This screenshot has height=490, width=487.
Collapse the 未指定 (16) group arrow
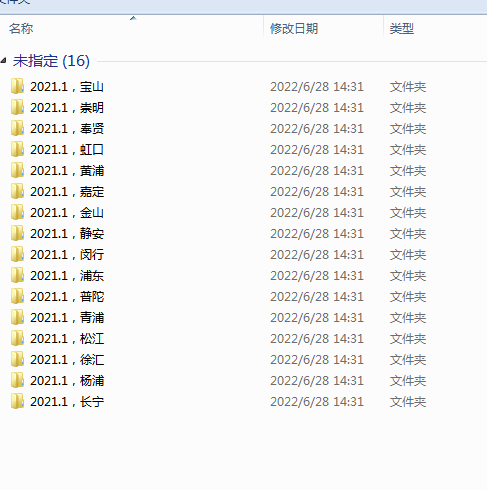pyautogui.click(x=4, y=61)
